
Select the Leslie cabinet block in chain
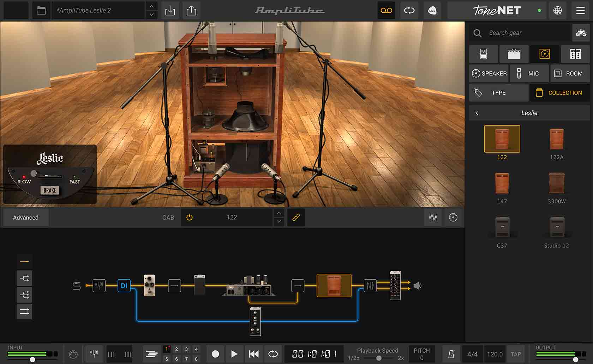334,285
